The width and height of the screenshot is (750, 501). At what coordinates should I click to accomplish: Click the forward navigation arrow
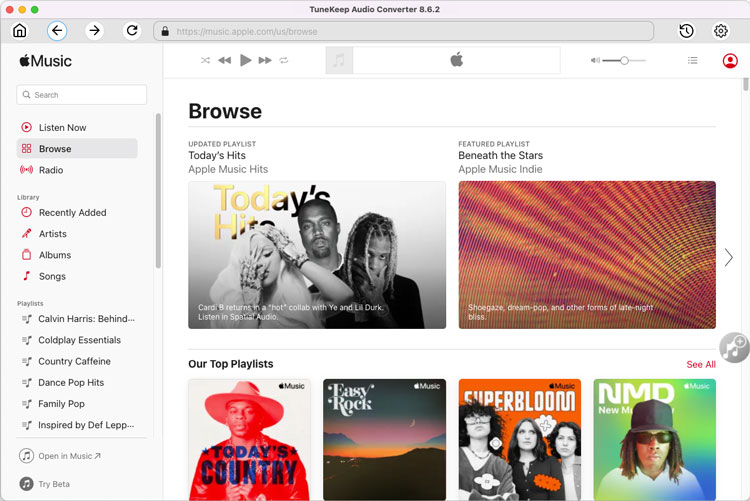point(94,31)
